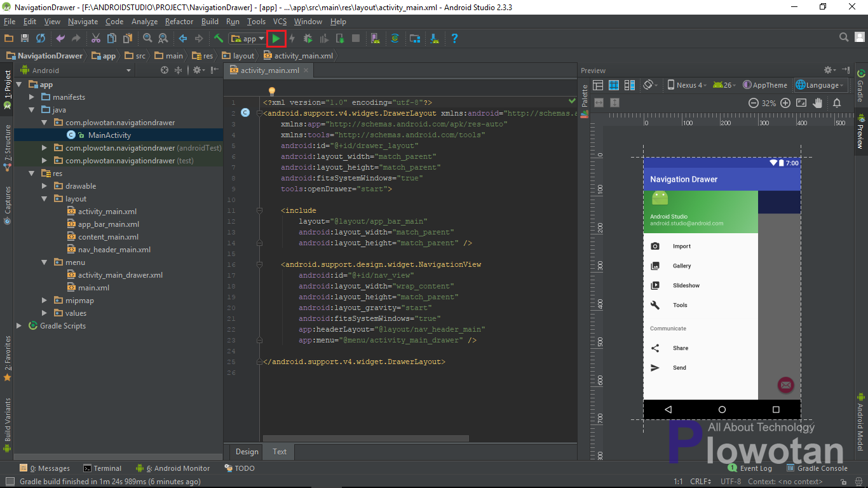Run the app using the green Run button
This screenshot has width=868, height=488.
point(276,38)
